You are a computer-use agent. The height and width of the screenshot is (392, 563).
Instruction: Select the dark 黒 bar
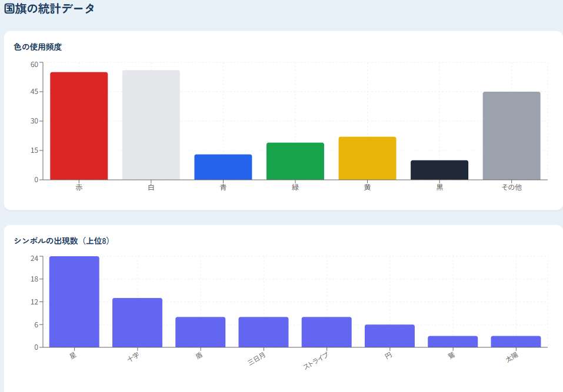[x=439, y=170]
